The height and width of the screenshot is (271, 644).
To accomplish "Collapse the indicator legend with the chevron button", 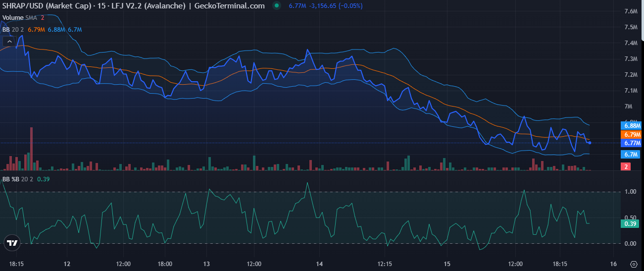I will click(x=9, y=43).
